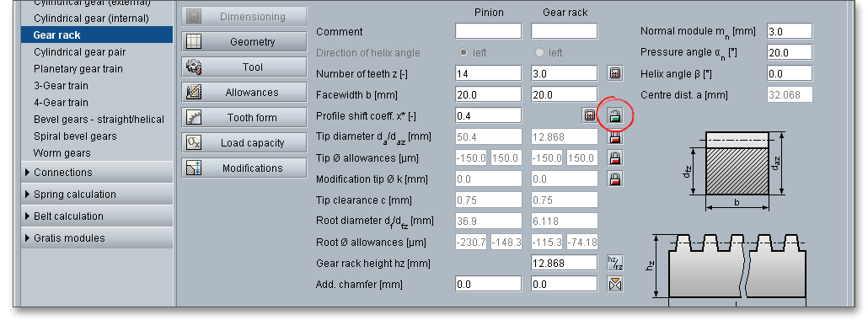Toggle the red lock beside Tip Ø allowances
Viewport: 868px width, 320px height.
point(614,157)
